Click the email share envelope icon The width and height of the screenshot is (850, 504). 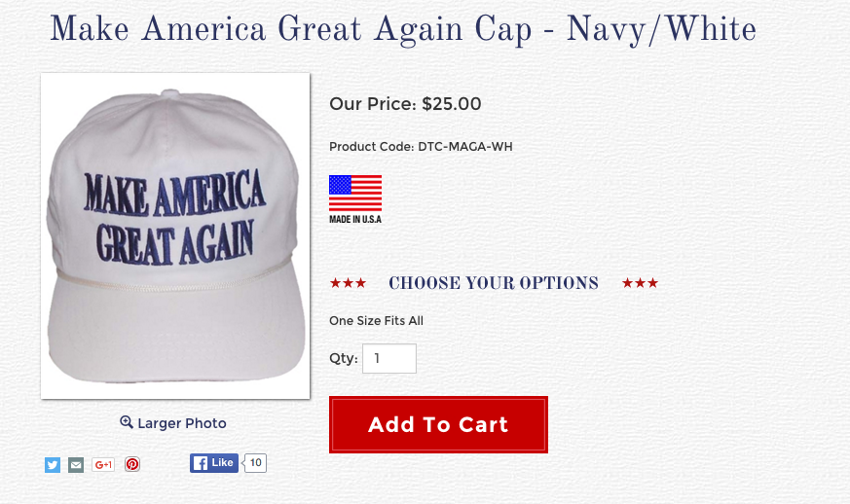(76, 465)
